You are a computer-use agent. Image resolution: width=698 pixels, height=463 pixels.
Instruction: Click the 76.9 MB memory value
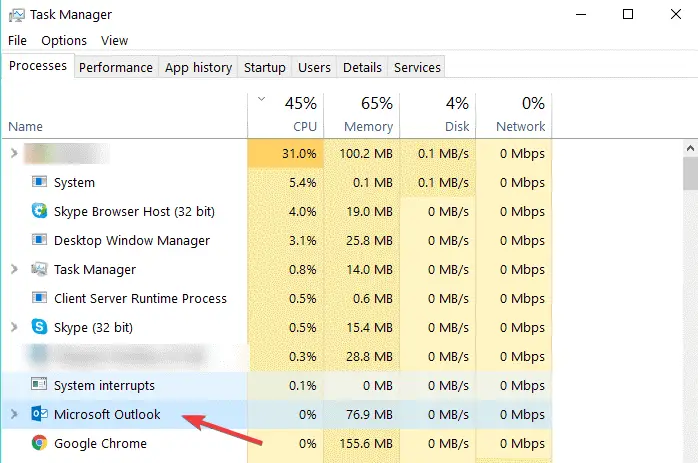coord(369,414)
